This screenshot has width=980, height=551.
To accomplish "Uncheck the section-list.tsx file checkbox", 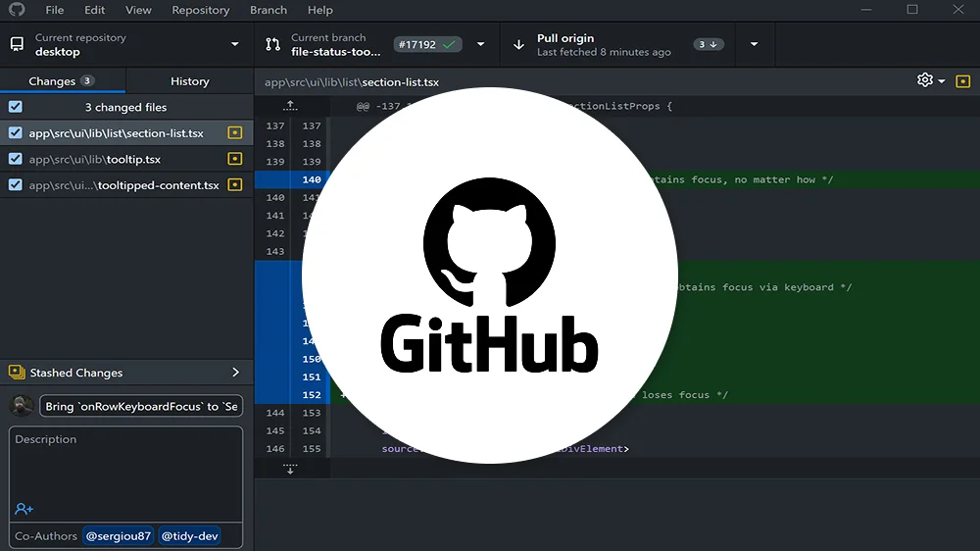I will [16, 132].
